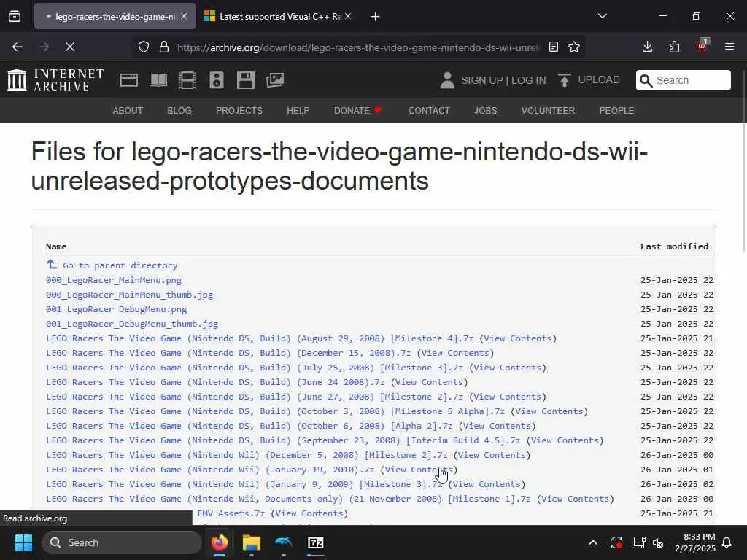Open 000_LegoRacer_MainMenu.png file link

point(114,280)
